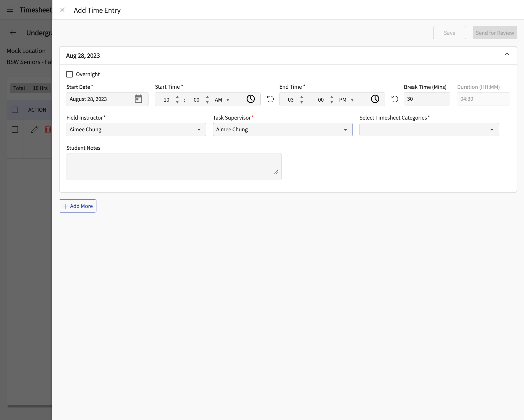This screenshot has height=420, width=524.
Task: Open the Start Time AM/PM dropdown
Action: [222, 100]
